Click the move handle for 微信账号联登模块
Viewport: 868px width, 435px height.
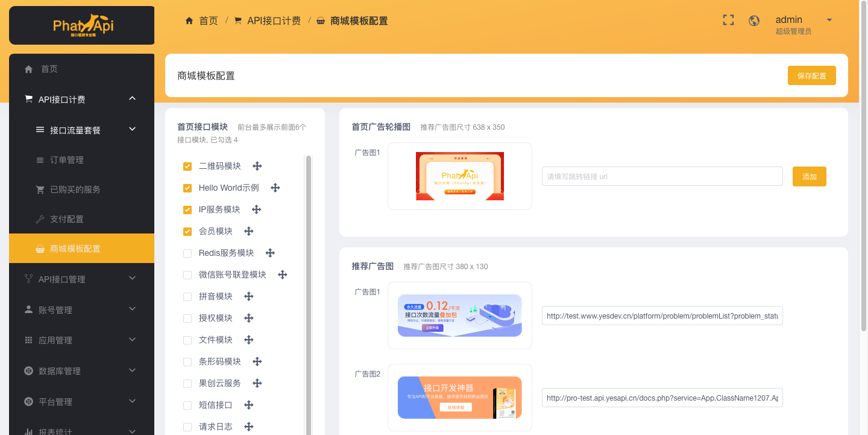click(x=282, y=275)
